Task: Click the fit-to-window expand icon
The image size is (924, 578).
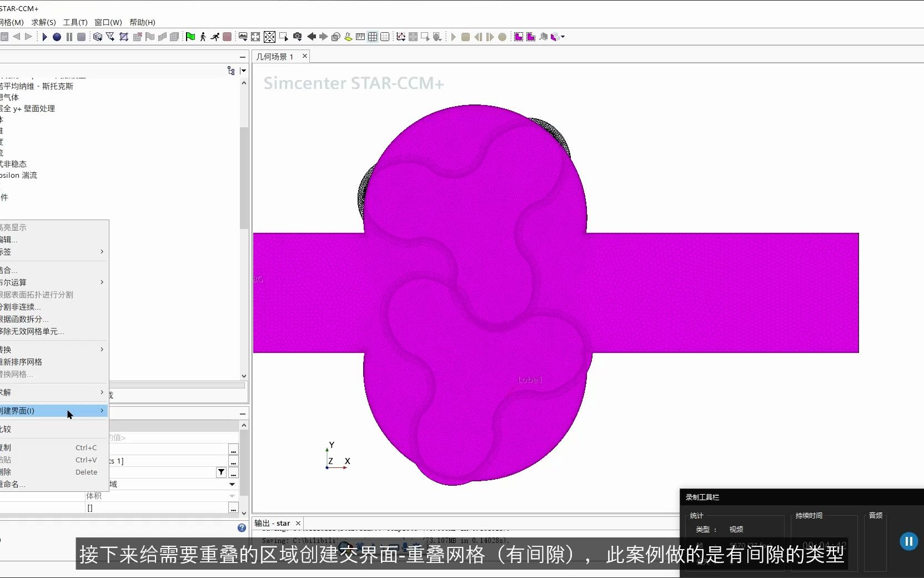Action: tap(255, 37)
